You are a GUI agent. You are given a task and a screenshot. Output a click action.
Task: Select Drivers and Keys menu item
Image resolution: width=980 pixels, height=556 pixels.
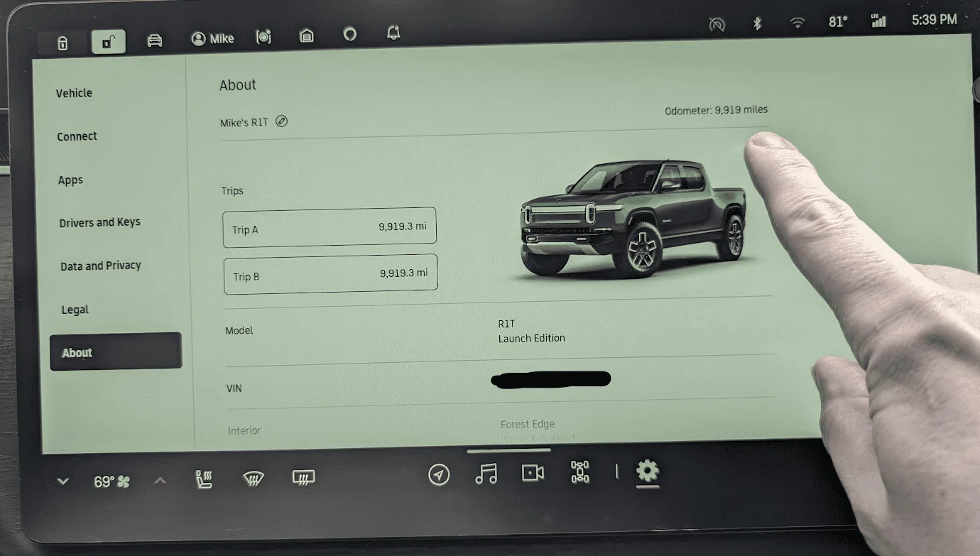99,222
